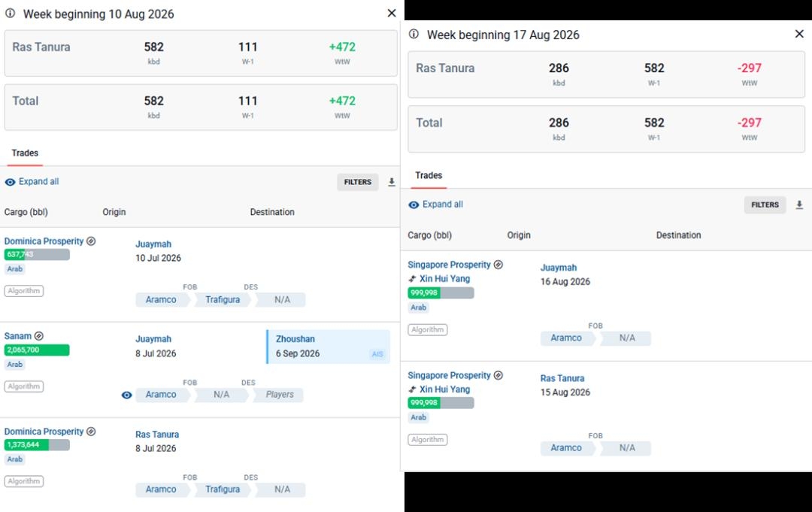Screen dimensions: 812x512
Task: Click info icon beside Week beginning 10 Aug
Action: pos(10,14)
